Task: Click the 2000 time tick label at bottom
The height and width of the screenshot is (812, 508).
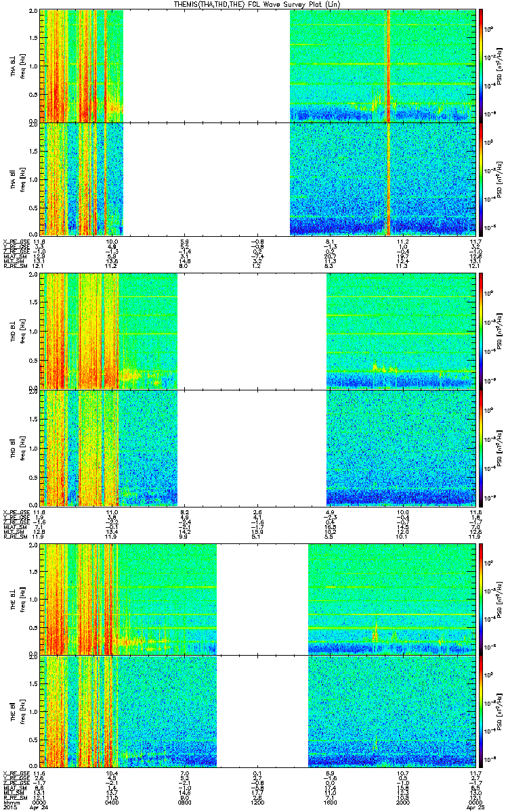Action: click(x=402, y=802)
